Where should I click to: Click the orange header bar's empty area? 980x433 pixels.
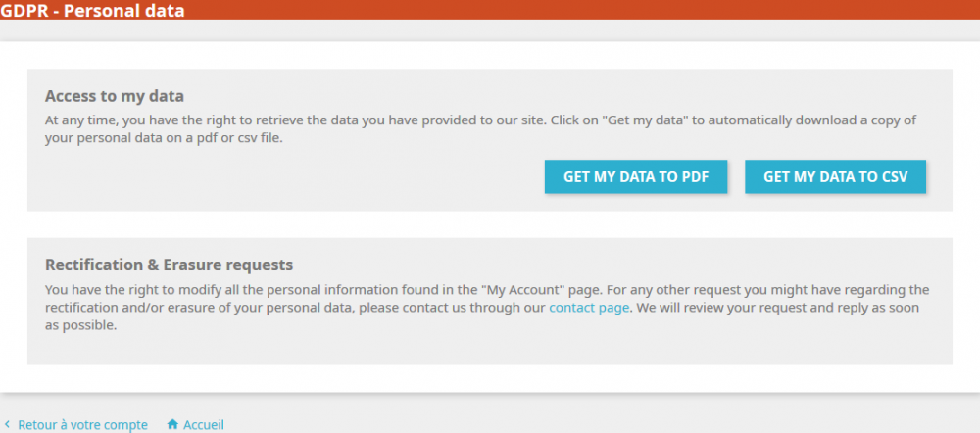pos(588,11)
